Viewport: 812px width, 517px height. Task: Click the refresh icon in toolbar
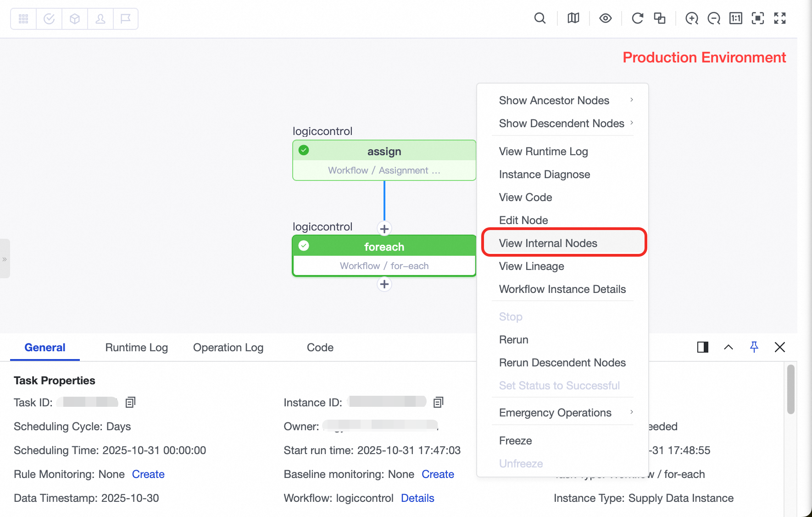[x=637, y=18]
